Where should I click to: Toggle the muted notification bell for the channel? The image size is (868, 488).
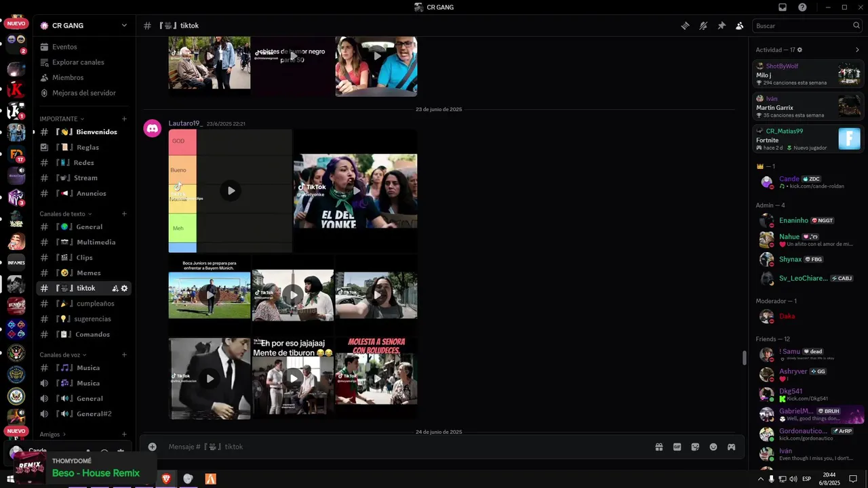point(703,26)
